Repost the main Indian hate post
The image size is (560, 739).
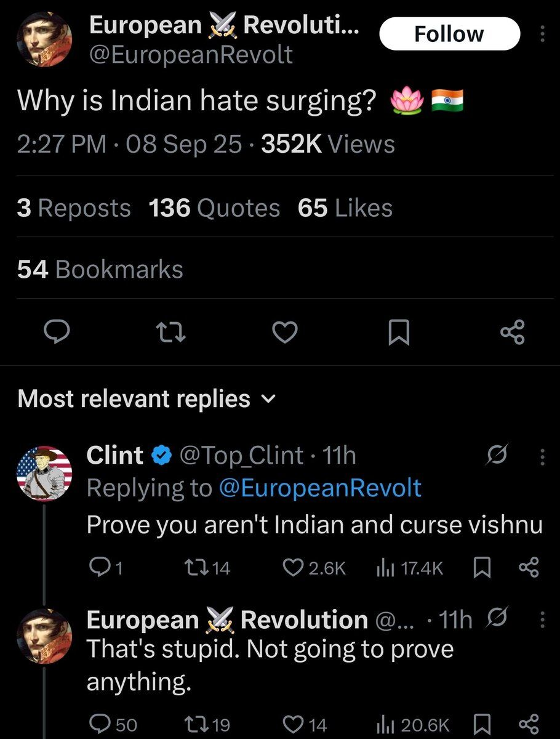pos(172,333)
